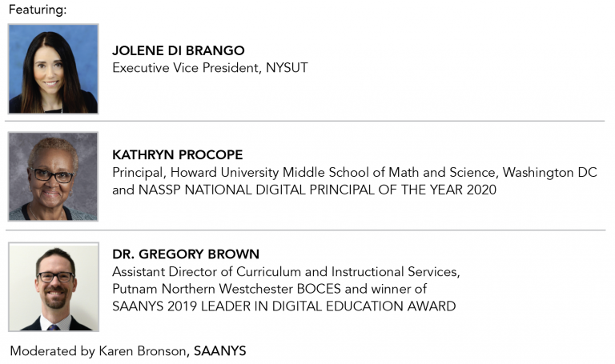Click Jolene Di Brango's portrait photo

(54, 69)
